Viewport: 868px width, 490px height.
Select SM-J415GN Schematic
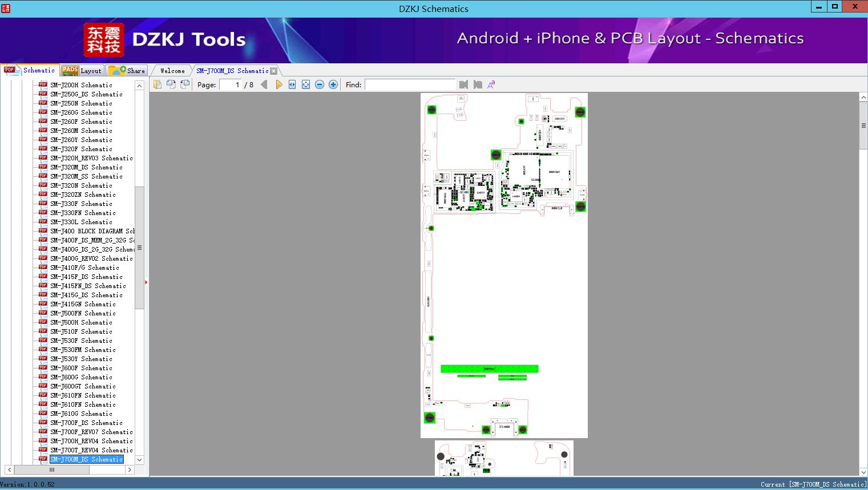(x=83, y=304)
